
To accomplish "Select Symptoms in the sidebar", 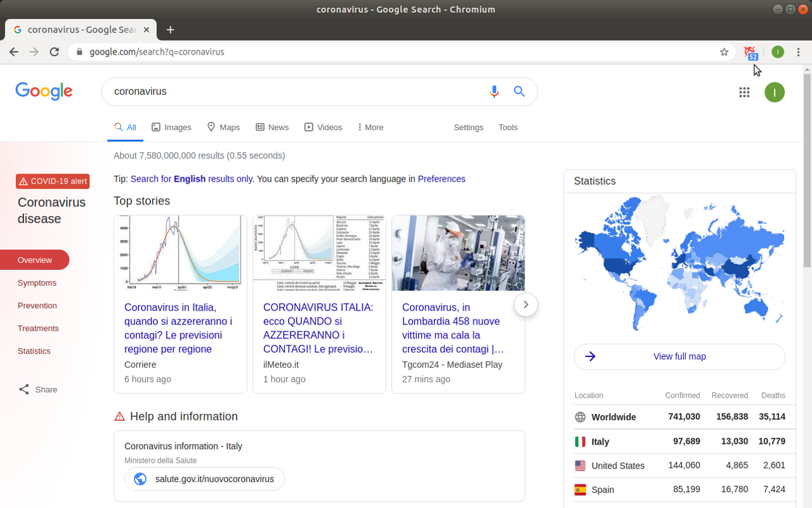I will (x=37, y=283).
